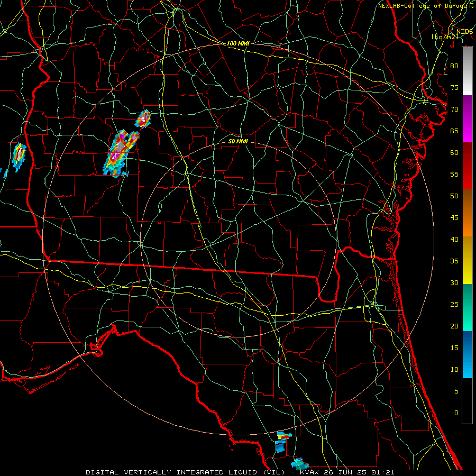Click the blue cell on the bottom range ring
This screenshot has height=476, width=476.
click(x=283, y=442)
